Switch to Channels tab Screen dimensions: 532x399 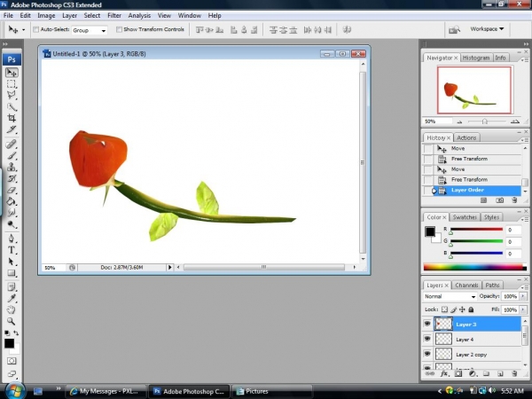[x=466, y=286]
